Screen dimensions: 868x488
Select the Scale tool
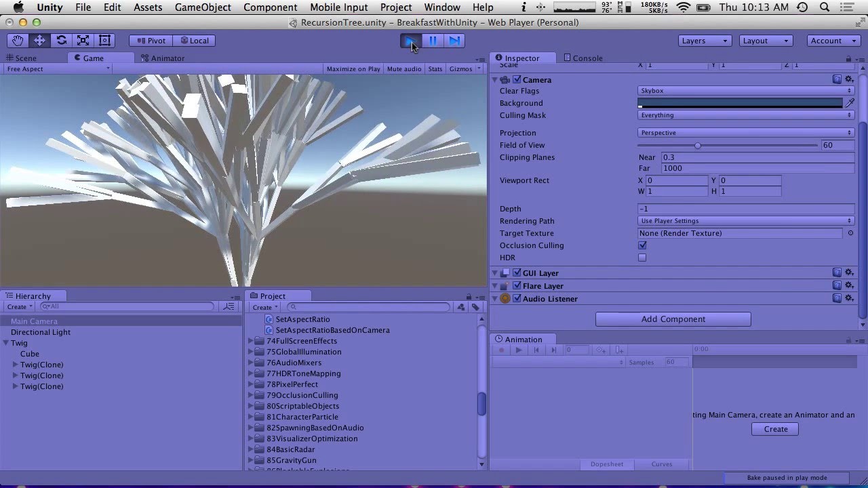83,41
